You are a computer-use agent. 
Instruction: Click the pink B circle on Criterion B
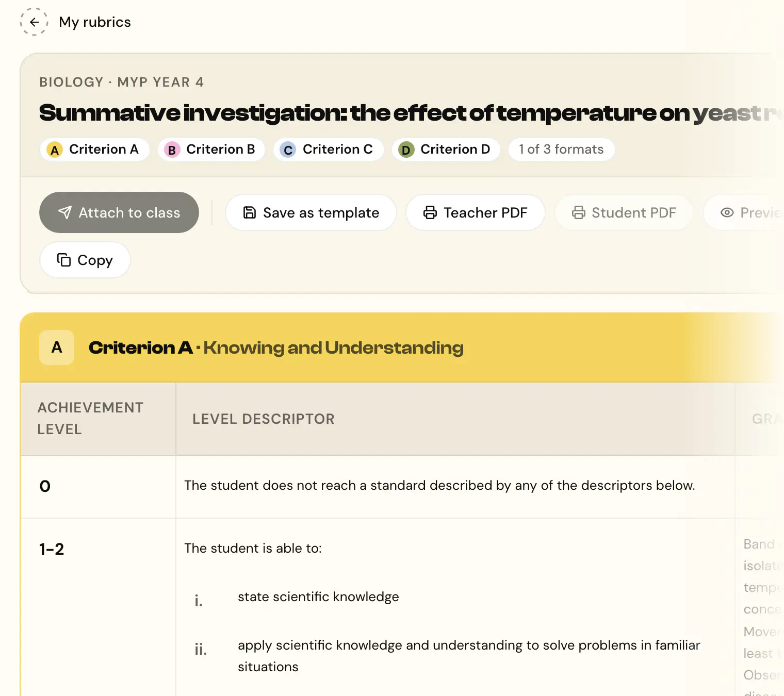click(172, 150)
